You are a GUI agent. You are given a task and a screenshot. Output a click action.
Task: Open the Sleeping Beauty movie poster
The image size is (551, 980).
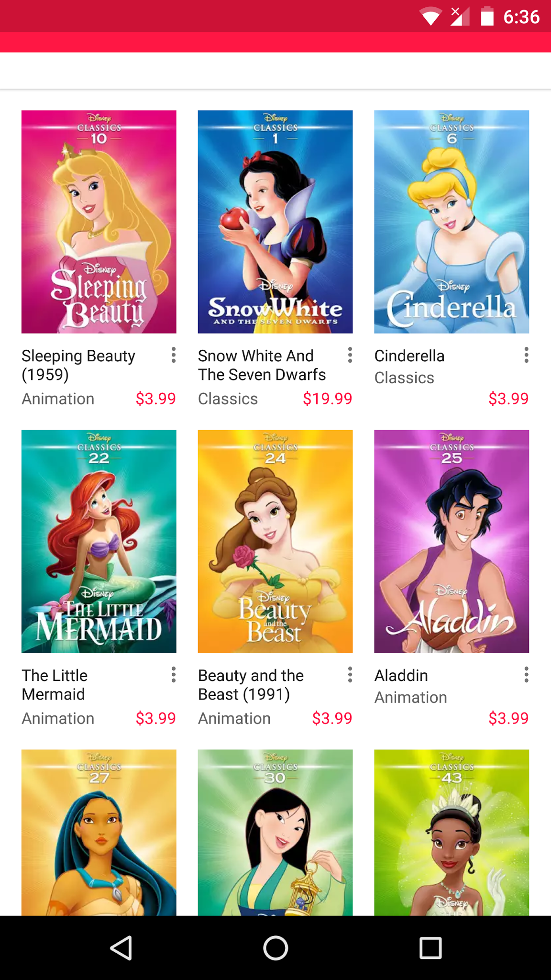pyautogui.click(x=99, y=222)
